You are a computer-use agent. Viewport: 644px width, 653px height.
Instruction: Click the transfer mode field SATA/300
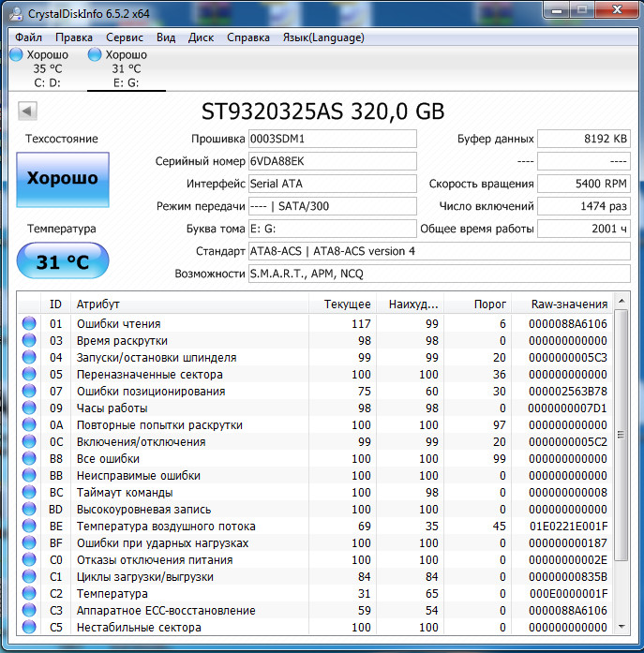pos(333,206)
